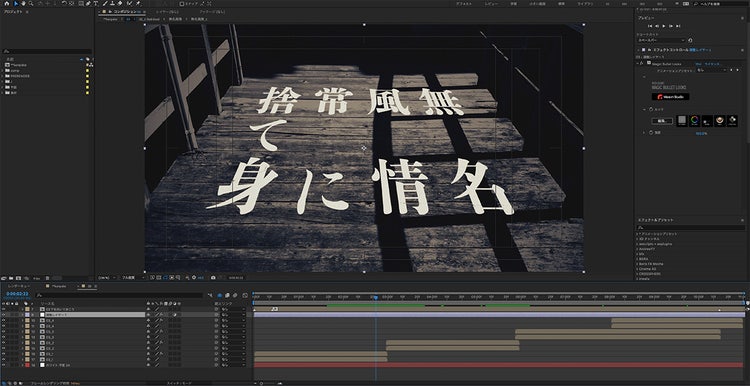750x386 pixels.
Task: Enable the Snapping checkbox in toolbar
Action: (x=181, y=3)
